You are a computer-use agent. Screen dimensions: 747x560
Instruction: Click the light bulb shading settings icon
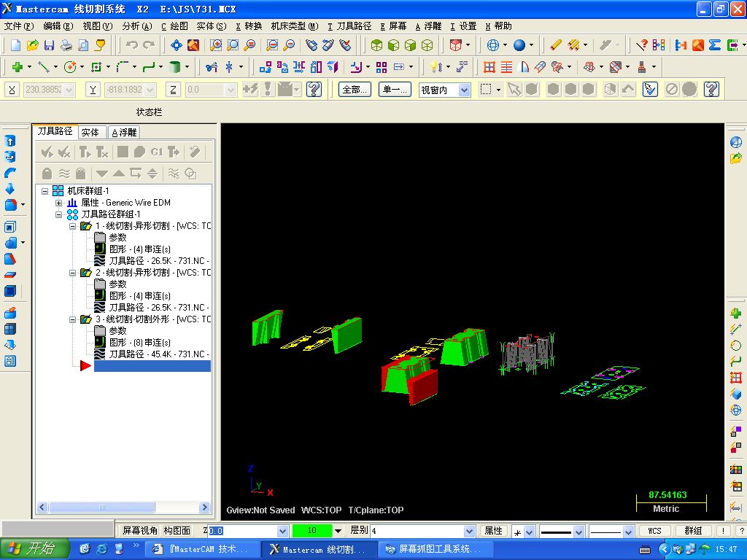point(435,67)
